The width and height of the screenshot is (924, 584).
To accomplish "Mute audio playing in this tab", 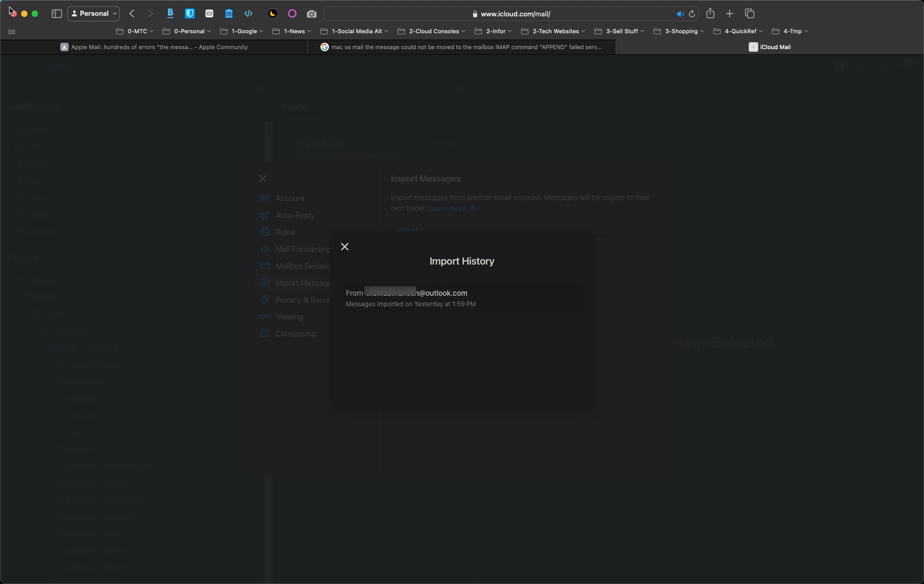I will (x=680, y=14).
